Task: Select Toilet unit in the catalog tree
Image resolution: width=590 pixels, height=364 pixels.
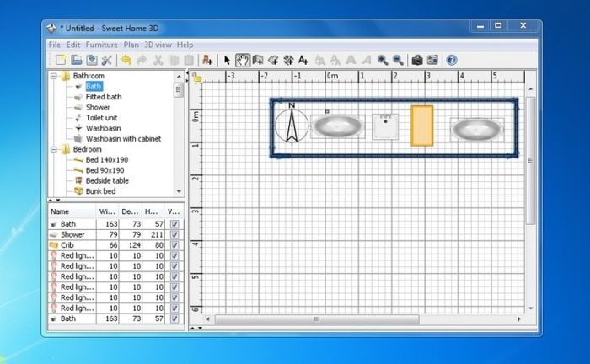Action: pyautogui.click(x=102, y=118)
